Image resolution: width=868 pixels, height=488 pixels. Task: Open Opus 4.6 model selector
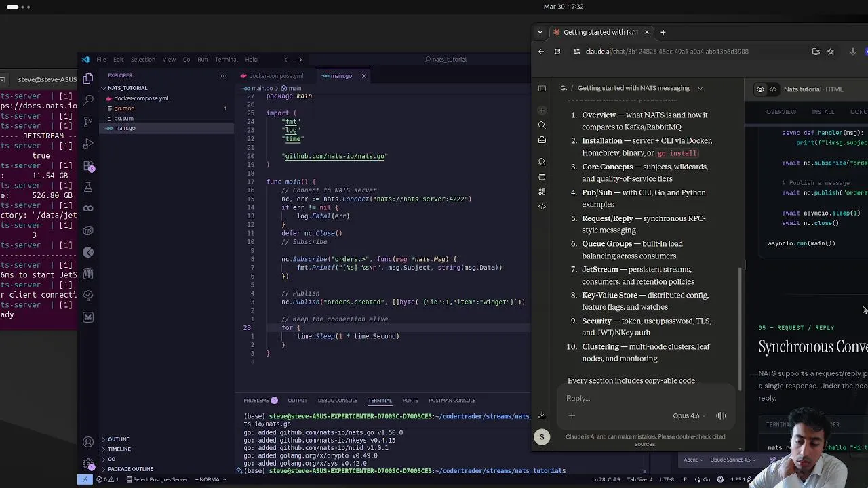(689, 416)
